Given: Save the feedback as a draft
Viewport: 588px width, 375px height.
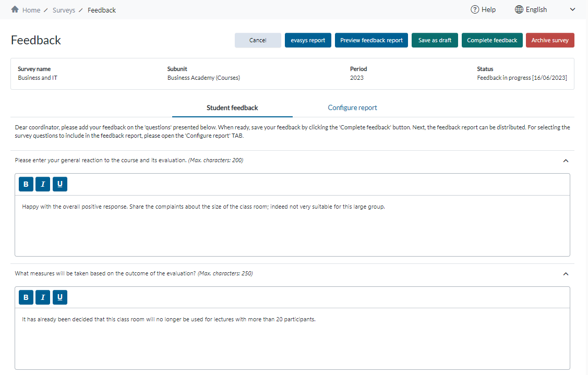Looking at the screenshot, I should click(435, 40).
